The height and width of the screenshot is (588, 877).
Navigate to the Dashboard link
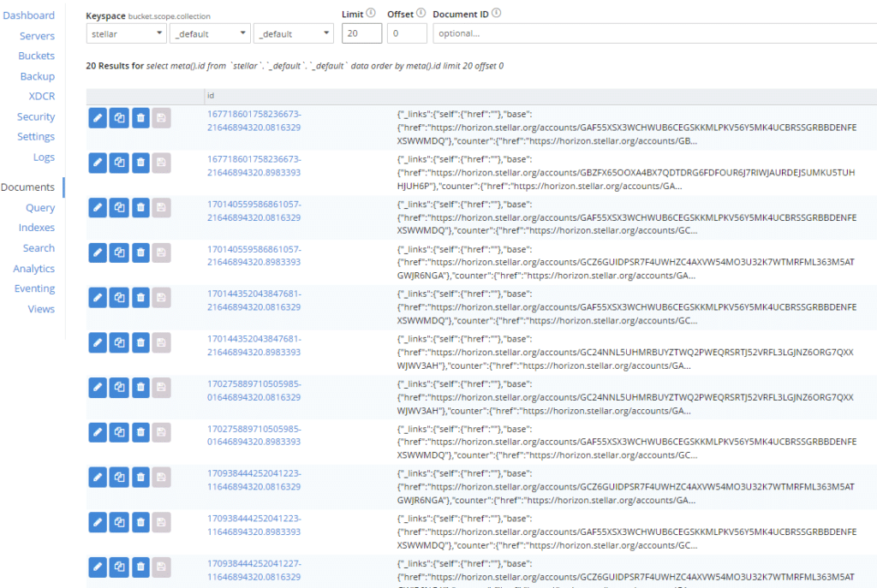click(28, 15)
